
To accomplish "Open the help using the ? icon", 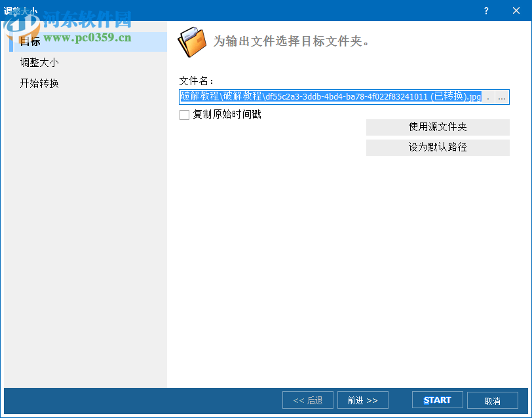I will 486,10.
